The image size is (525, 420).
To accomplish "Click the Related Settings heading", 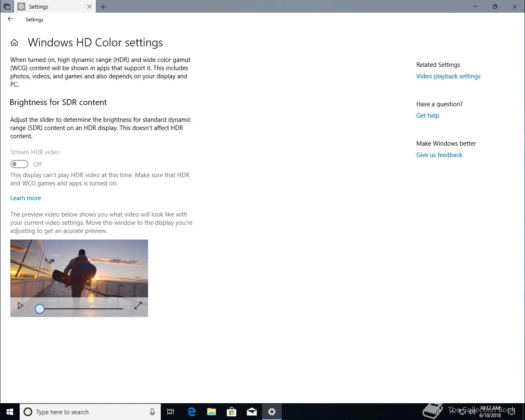I will [438, 65].
